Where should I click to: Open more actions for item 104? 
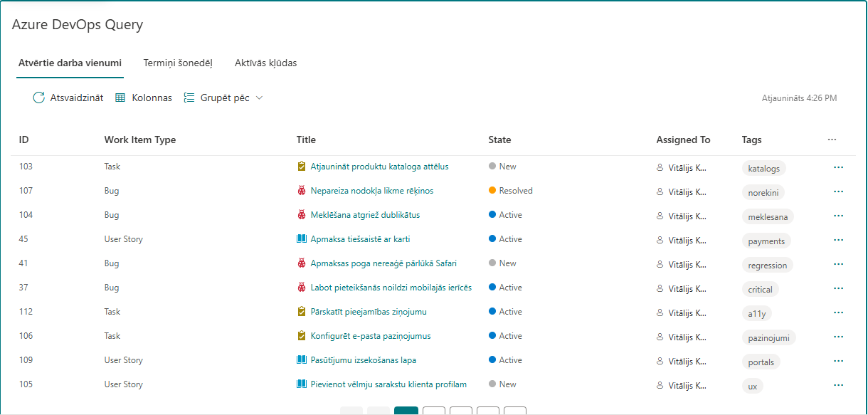[838, 215]
